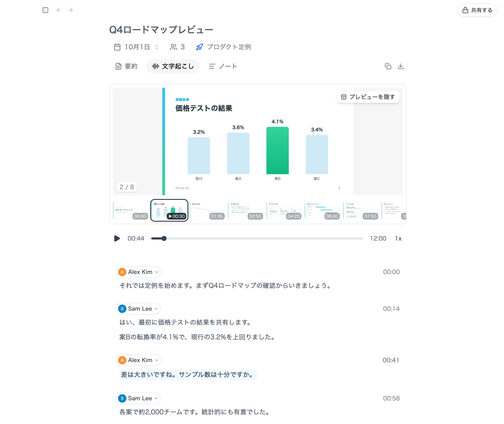Screen dimensions: 504x424
Task: Jump to slide thumbnail at 07:50
Action: pyautogui.click(x=361, y=211)
